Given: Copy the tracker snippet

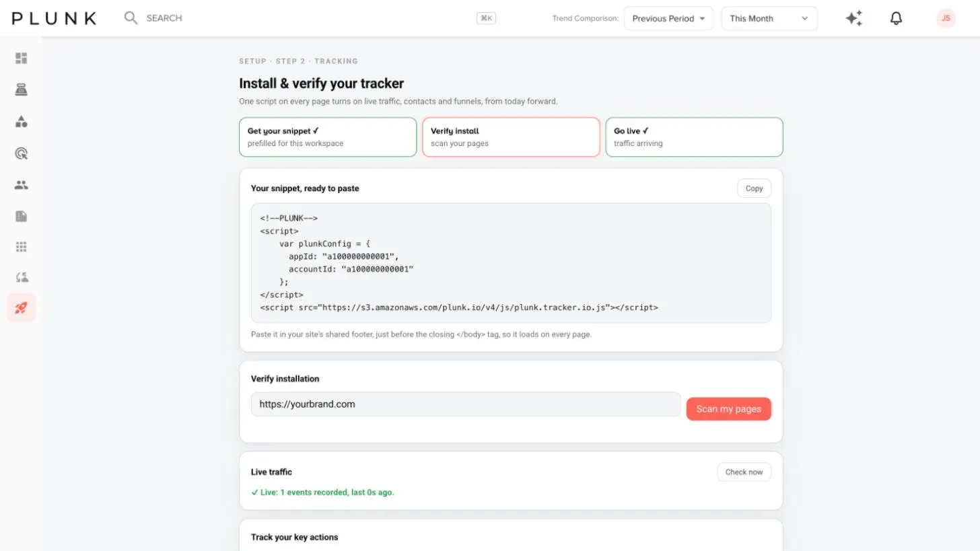Looking at the screenshot, I should click(x=754, y=188).
